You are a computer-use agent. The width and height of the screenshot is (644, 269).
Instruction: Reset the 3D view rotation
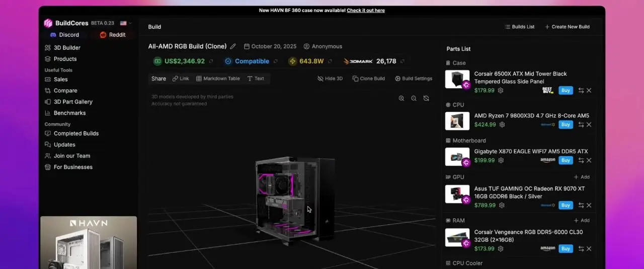point(426,98)
